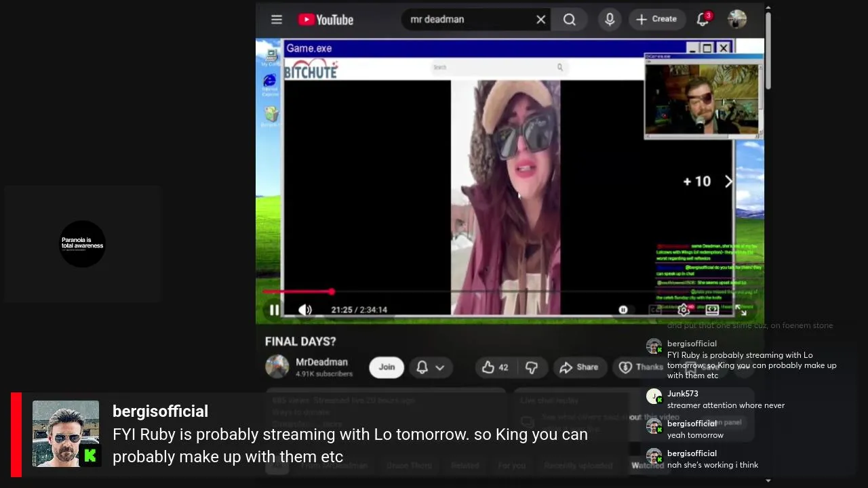Screen dimensions: 868x488
Task: Click the BitChute search magnifier icon
Action: [x=559, y=67]
